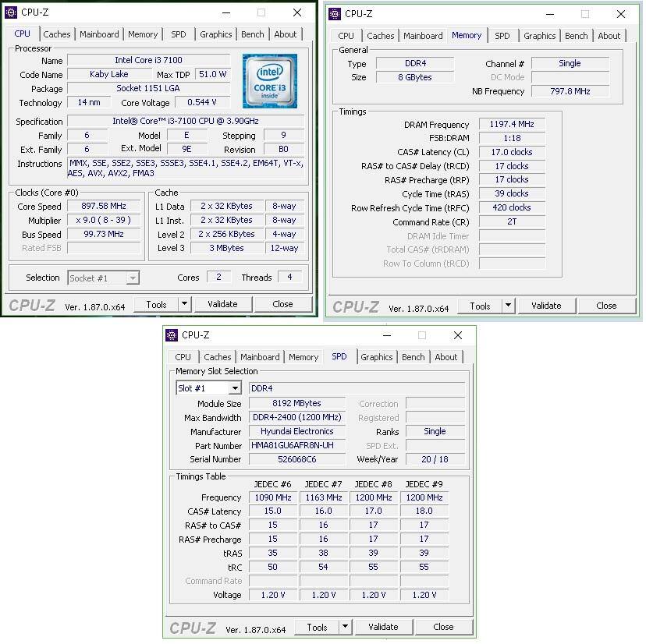Close the SPD window with the X
646x644 pixels.
(x=458, y=335)
